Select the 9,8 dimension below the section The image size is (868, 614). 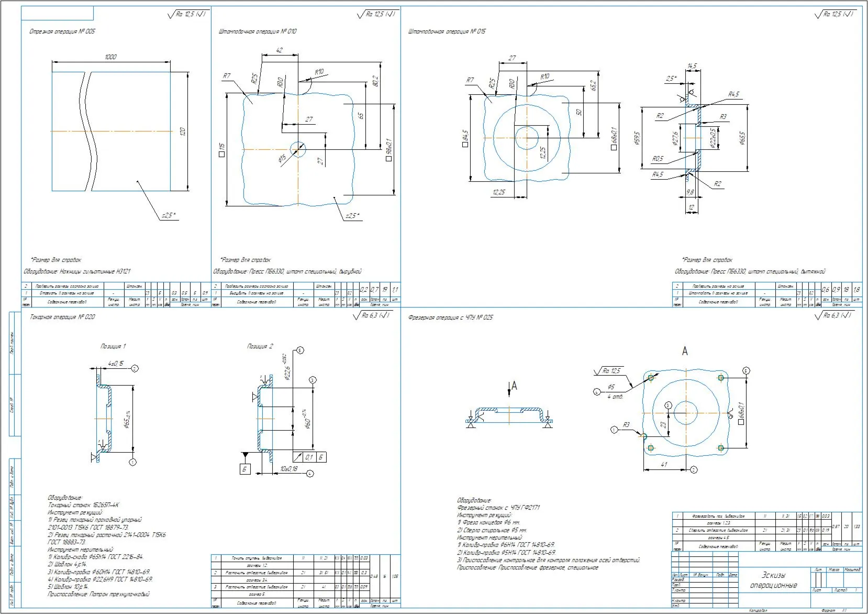click(x=690, y=192)
